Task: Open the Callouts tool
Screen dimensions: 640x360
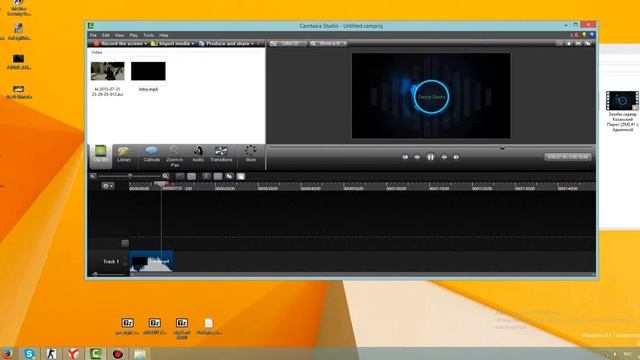Action: [151, 155]
